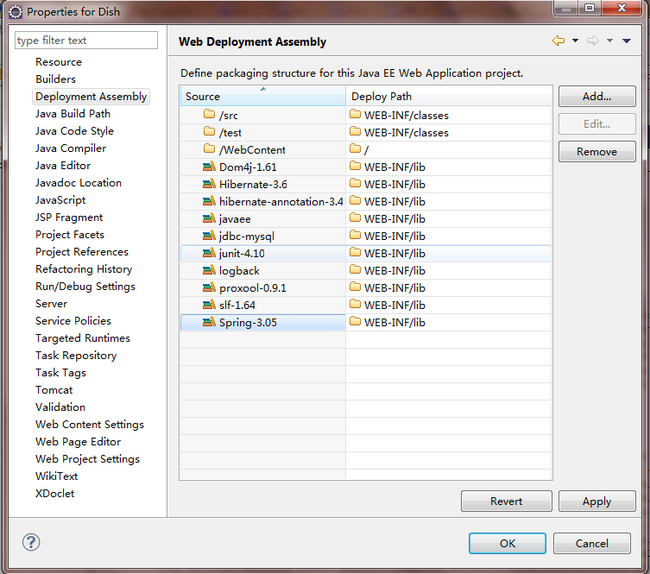This screenshot has height=574, width=650.
Task: Open the XDoclet properties page
Action: [55, 494]
